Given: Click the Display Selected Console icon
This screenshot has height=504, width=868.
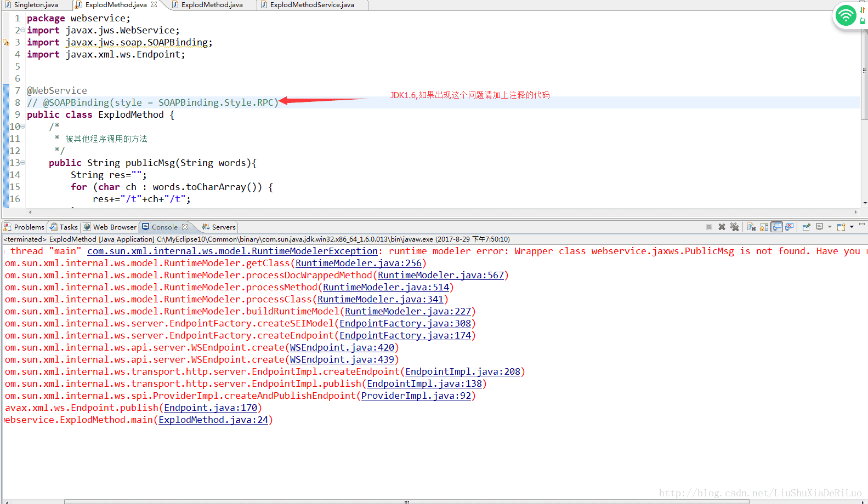Looking at the screenshot, I should pos(820,227).
